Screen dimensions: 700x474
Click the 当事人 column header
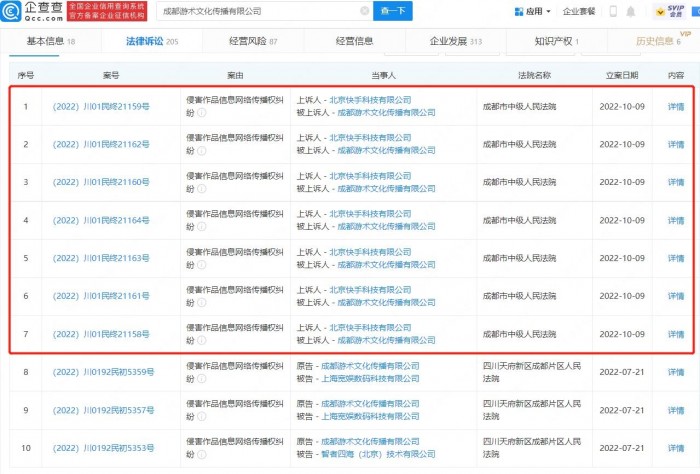click(x=383, y=75)
